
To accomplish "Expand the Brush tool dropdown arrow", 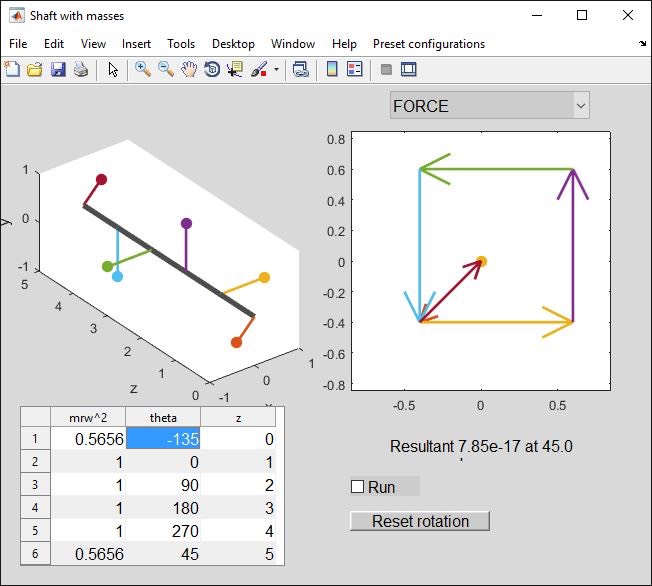I will point(276,70).
